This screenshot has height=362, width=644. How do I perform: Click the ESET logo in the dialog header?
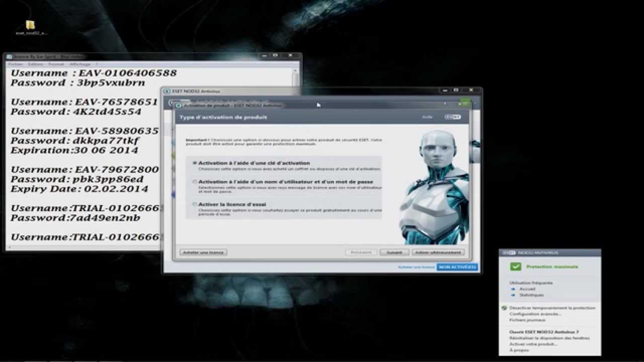[x=452, y=117]
